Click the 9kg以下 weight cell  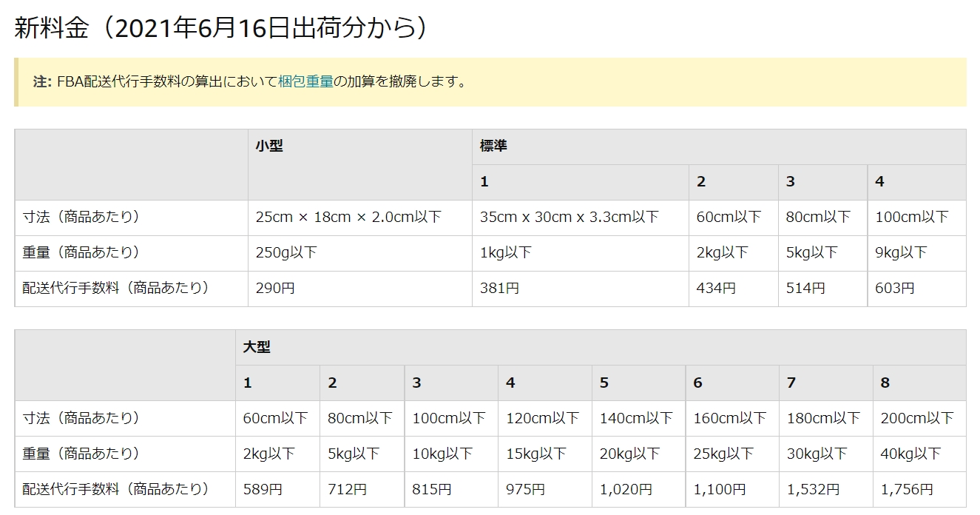[901, 253]
